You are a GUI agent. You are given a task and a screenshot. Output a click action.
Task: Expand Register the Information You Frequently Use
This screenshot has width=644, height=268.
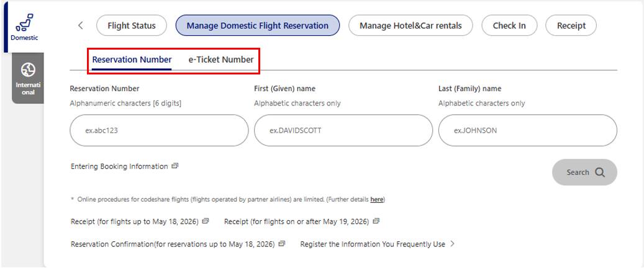[x=452, y=244]
